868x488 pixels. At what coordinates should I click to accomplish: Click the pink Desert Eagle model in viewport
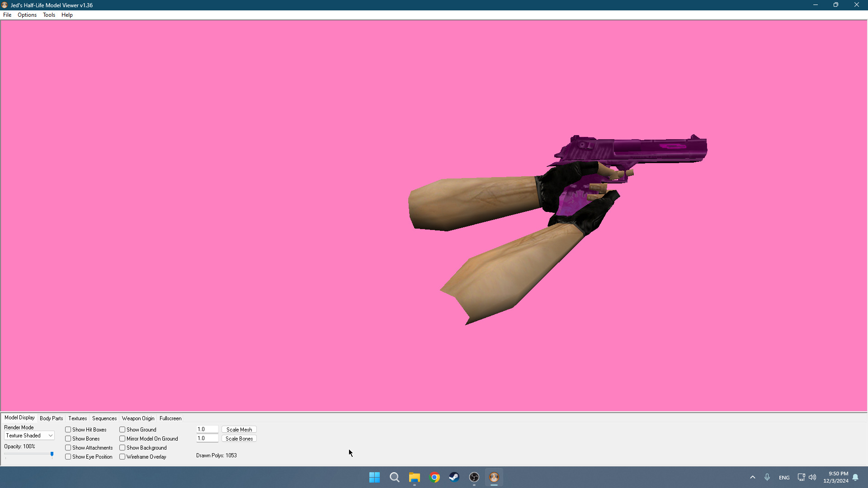pos(633,151)
